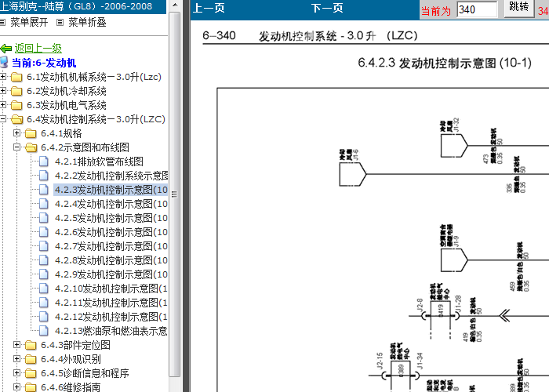Screen dimensions: 549x392
Task: Open 4.2.4发动机控制示意图 entry
Action: (111, 204)
